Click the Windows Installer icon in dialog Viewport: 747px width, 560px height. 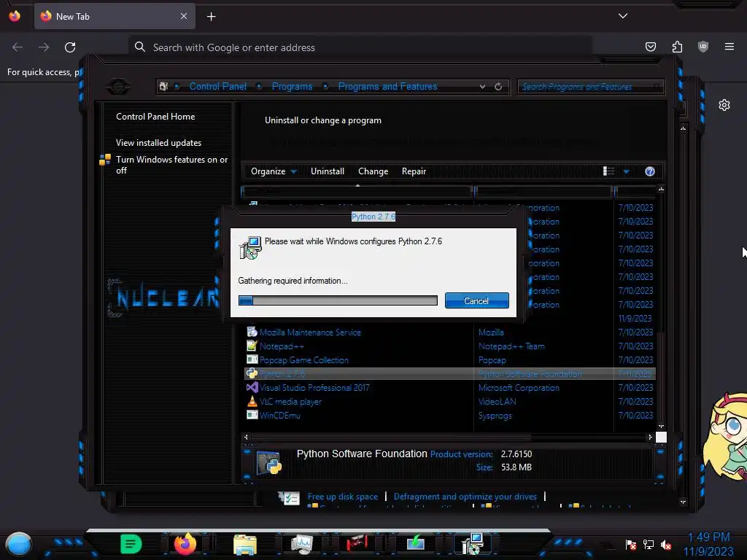click(251, 248)
